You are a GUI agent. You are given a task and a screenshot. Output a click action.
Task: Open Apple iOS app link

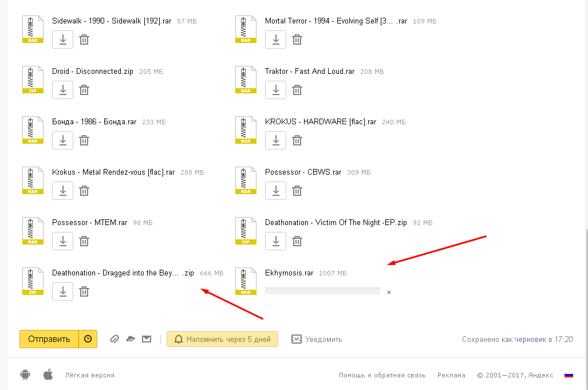coord(48,374)
